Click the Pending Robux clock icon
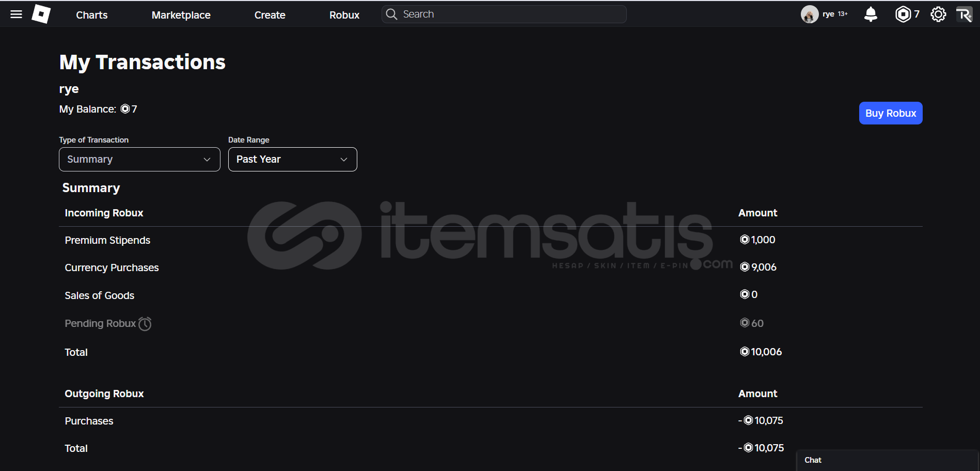980x471 pixels. click(145, 323)
